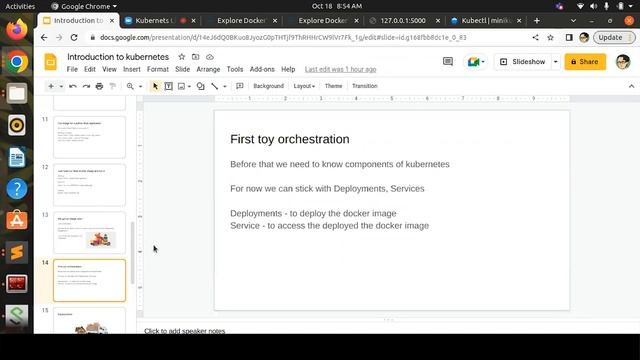This screenshot has height=360, width=640.
Task: Expand image insert dropdown arrow
Action: tap(189, 86)
